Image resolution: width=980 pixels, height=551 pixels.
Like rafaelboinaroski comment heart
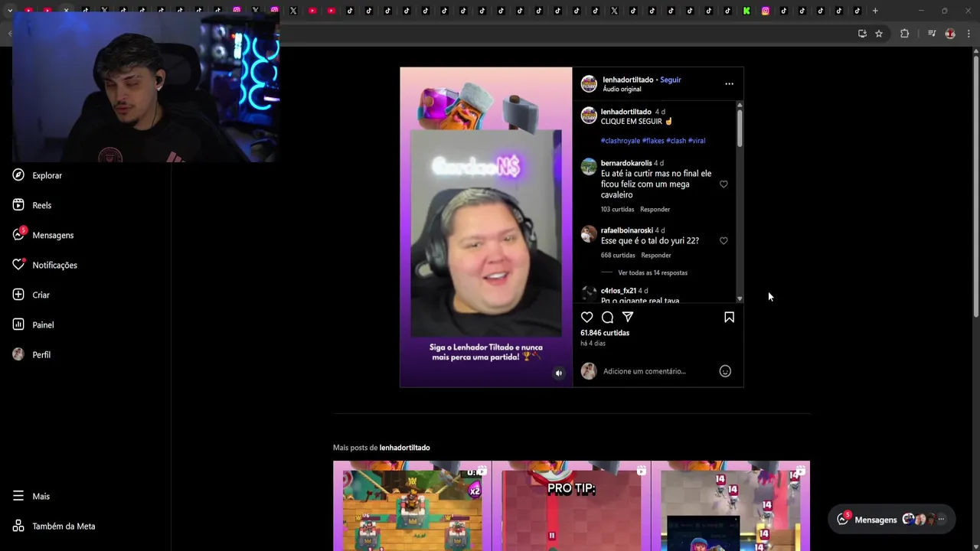724,241
